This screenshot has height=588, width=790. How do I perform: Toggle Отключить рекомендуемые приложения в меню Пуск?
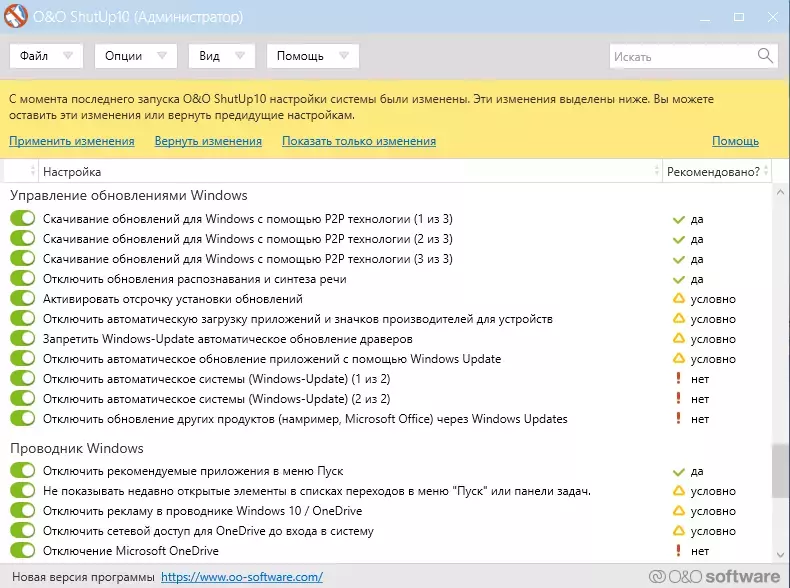(23, 471)
